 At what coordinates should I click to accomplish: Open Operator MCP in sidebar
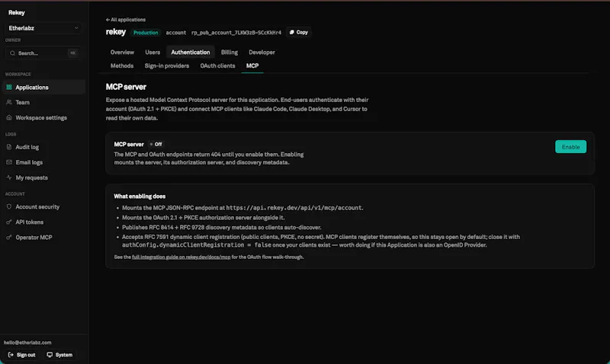pyautogui.click(x=43, y=237)
